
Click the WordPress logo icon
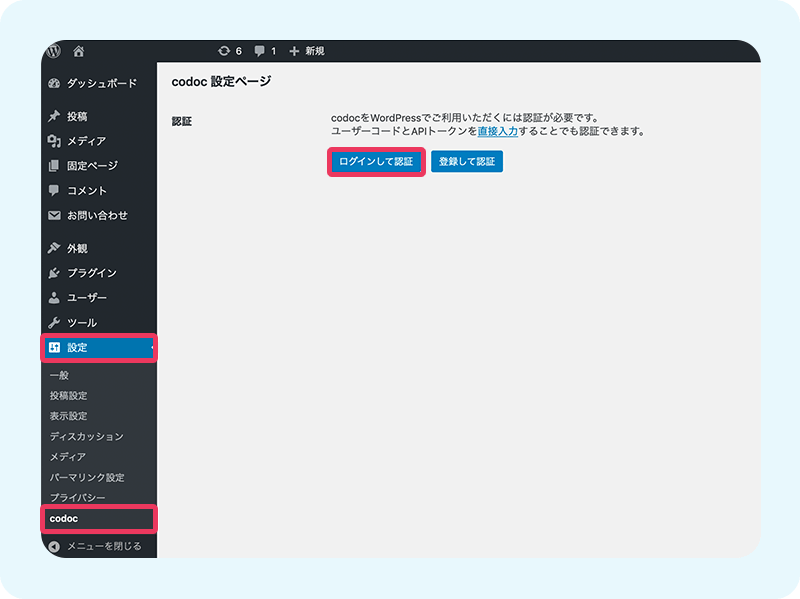54,51
